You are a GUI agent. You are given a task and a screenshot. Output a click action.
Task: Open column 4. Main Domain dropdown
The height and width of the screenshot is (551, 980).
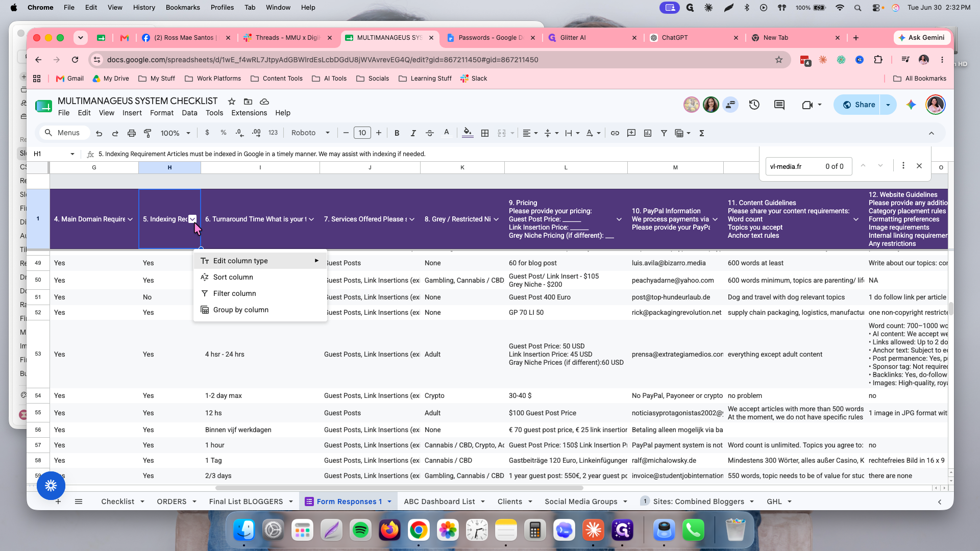pos(130,219)
